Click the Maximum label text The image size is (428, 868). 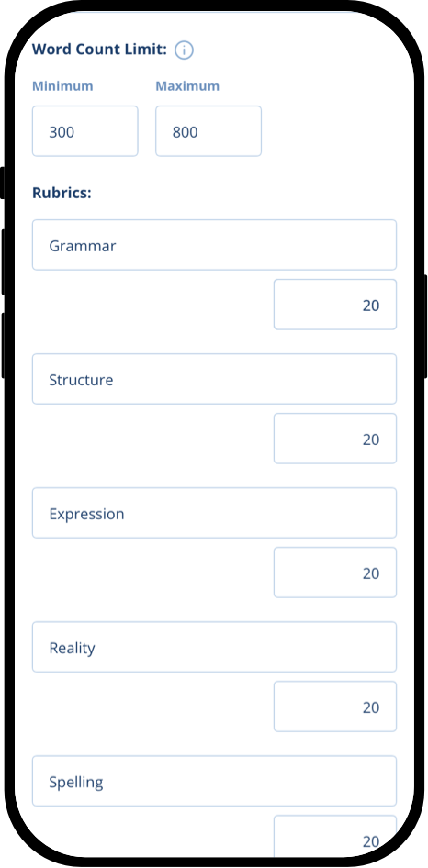pyautogui.click(x=187, y=86)
